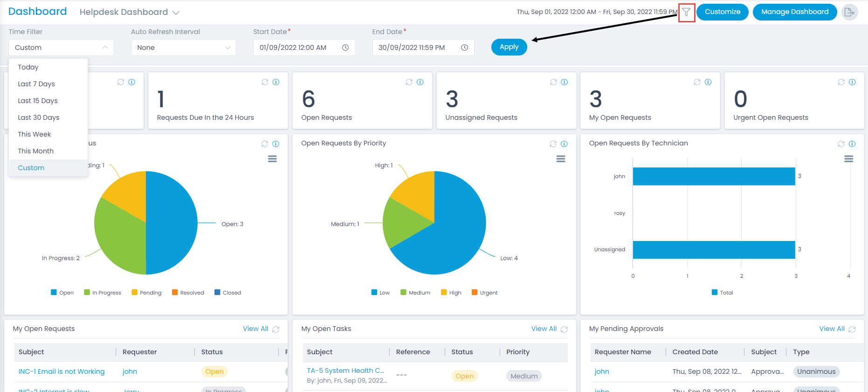Open john in My Pending Approvals first row
The width and height of the screenshot is (868, 392).
pyautogui.click(x=602, y=371)
